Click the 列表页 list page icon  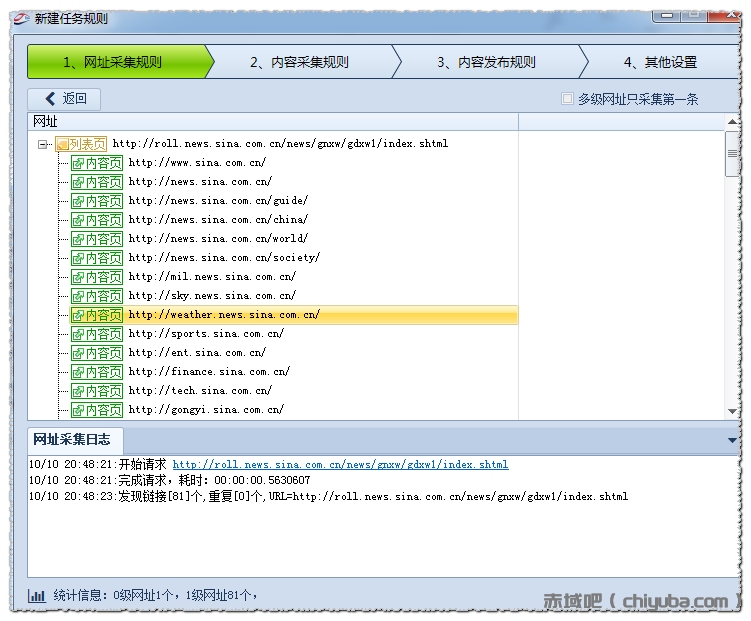click(x=81, y=144)
